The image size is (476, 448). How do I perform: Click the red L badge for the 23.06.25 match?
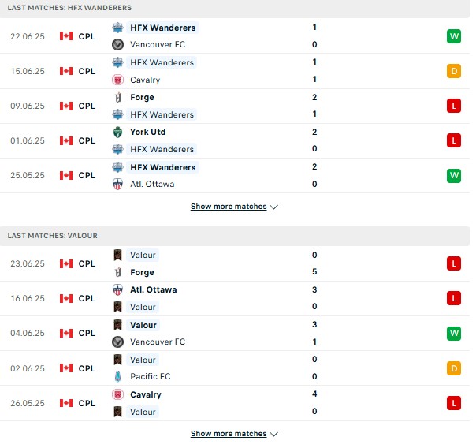(454, 263)
